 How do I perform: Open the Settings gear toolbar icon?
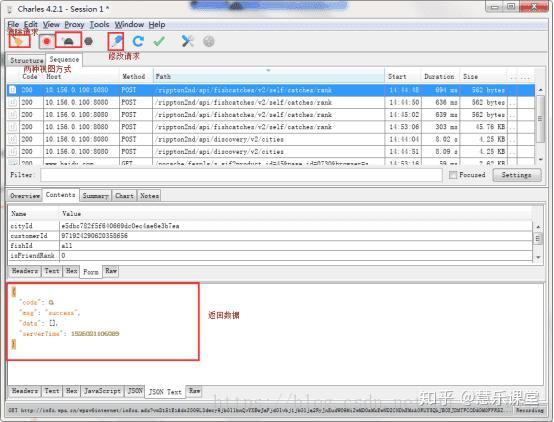(x=209, y=41)
